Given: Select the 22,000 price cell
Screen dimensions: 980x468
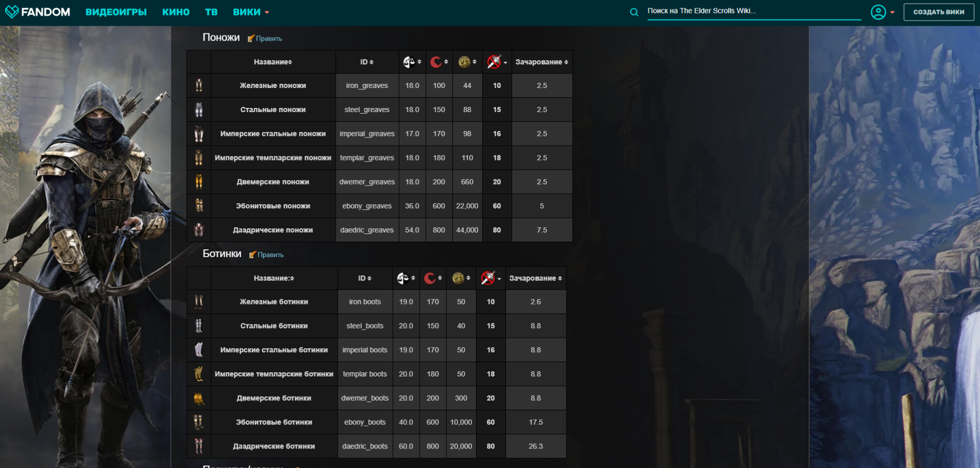Looking at the screenshot, I should tap(467, 206).
